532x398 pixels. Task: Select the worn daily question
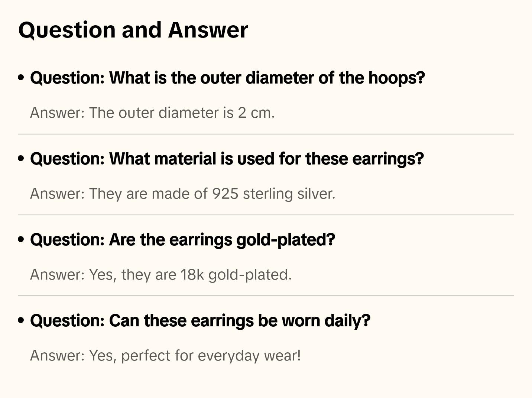[x=200, y=321]
